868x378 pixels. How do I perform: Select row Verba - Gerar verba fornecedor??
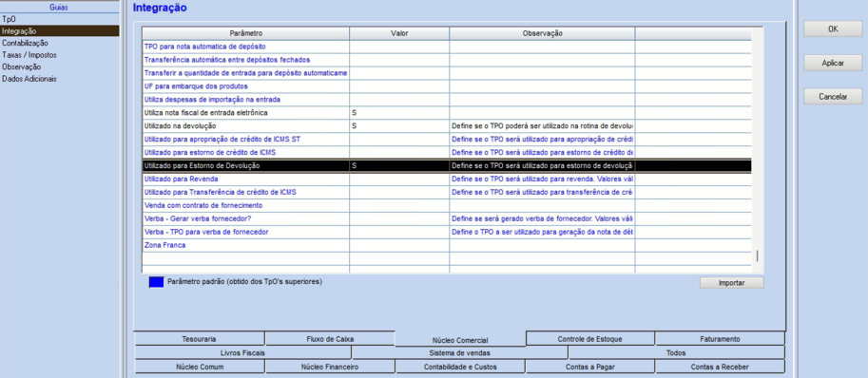pyautogui.click(x=446, y=218)
